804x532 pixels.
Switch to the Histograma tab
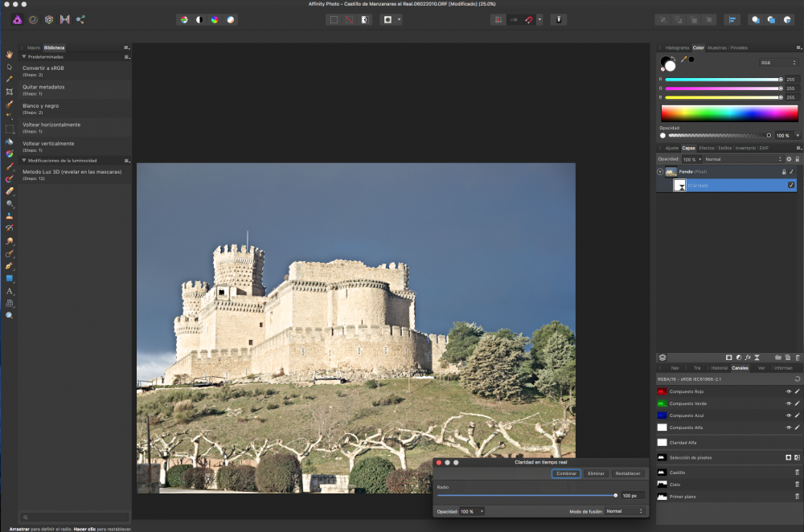tap(676, 48)
